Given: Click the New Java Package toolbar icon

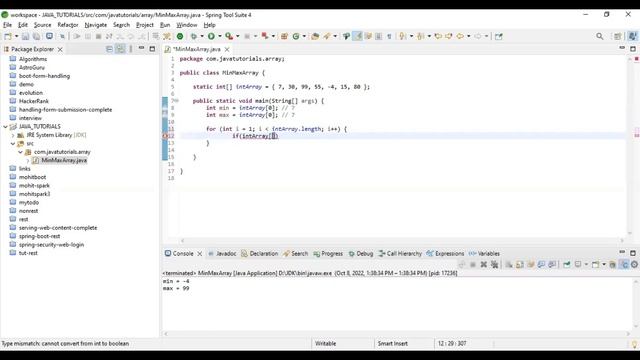Looking at the screenshot, I should coord(284,36).
